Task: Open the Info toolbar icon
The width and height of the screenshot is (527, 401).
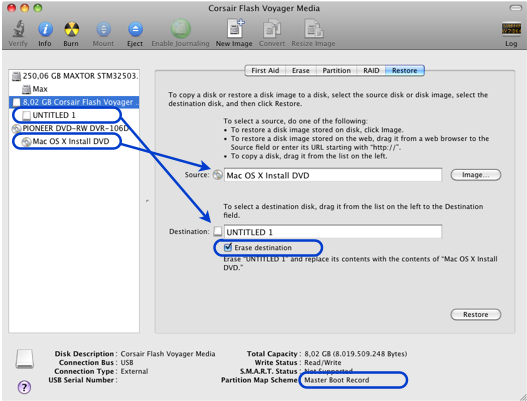Action: tap(45, 29)
